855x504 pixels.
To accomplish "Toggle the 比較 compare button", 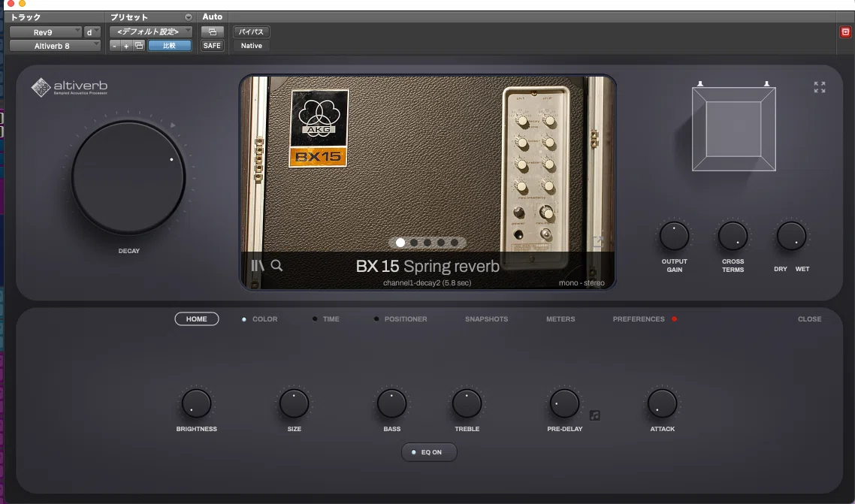I will tap(170, 46).
